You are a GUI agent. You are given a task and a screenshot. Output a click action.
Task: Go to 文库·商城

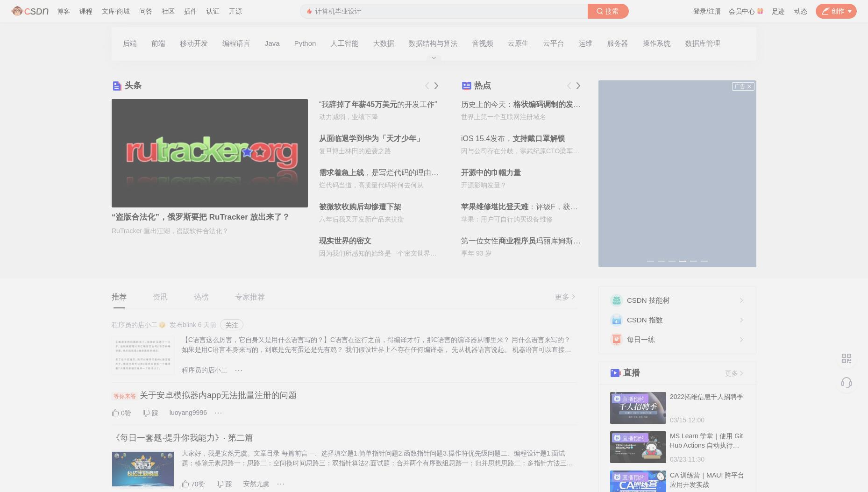tap(116, 11)
